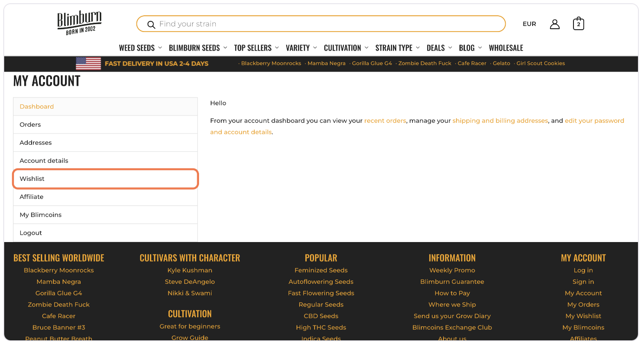This screenshot has height=345, width=644.
Task: Open Orders in account sidebar
Action: pos(105,125)
